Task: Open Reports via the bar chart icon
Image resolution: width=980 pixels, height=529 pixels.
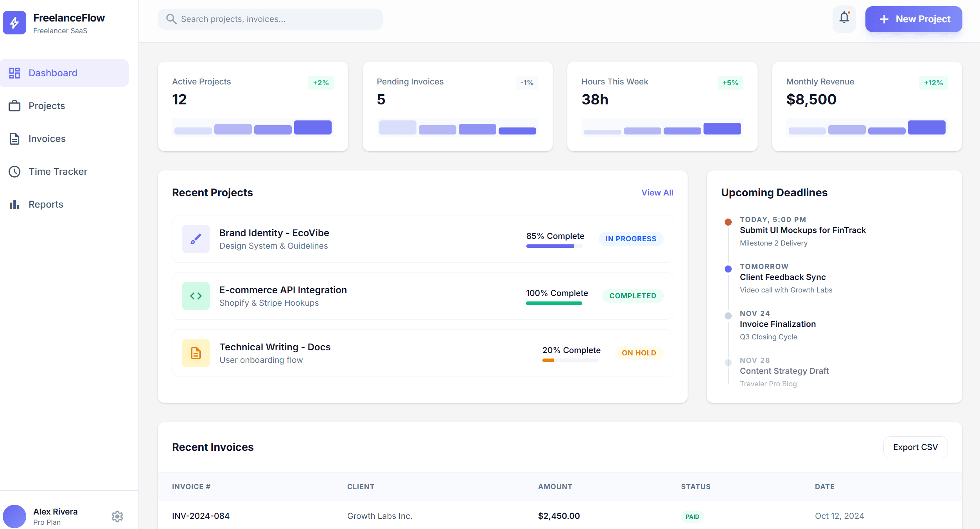Action: tap(14, 204)
